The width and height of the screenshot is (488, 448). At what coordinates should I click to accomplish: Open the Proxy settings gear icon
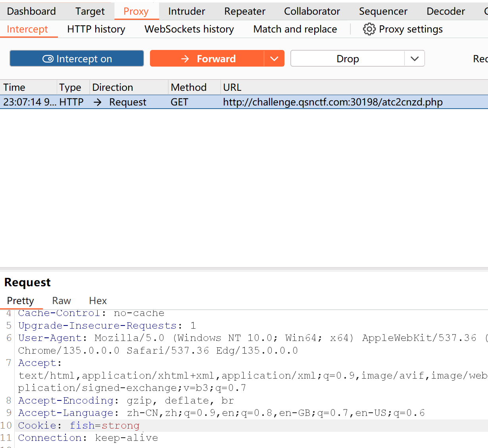369,29
